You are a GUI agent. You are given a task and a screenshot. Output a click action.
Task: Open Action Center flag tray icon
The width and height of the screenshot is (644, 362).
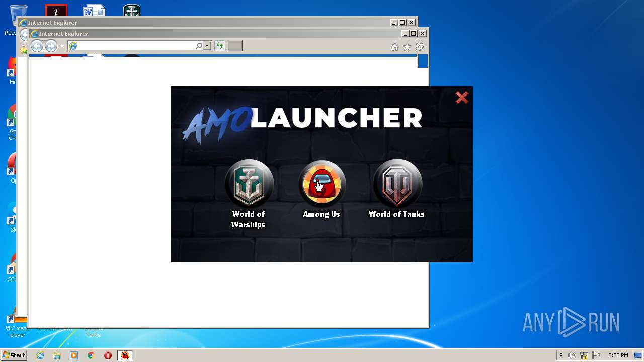pos(596,355)
